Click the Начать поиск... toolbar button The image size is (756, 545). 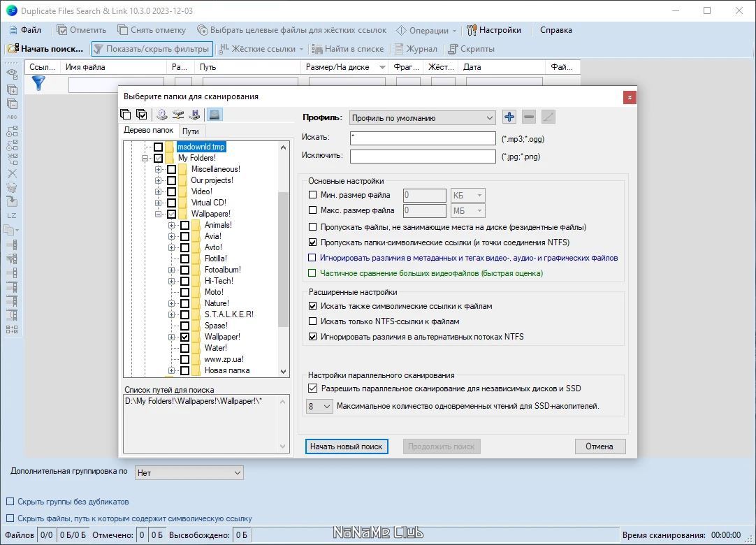46,49
